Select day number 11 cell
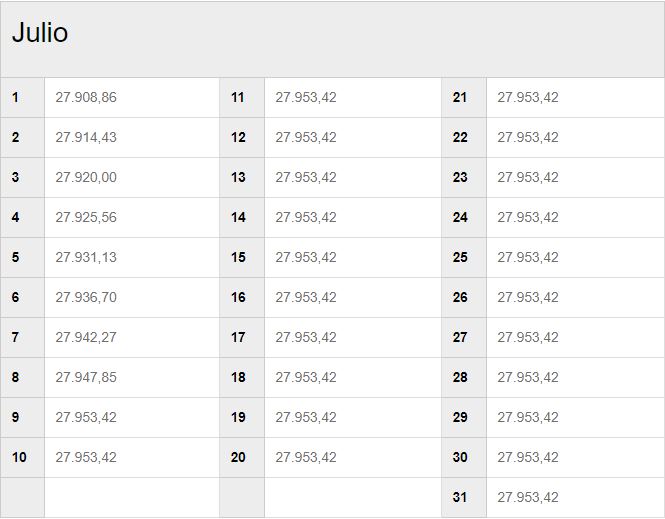The width and height of the screenshot is (665, 519). click(238, 98)
